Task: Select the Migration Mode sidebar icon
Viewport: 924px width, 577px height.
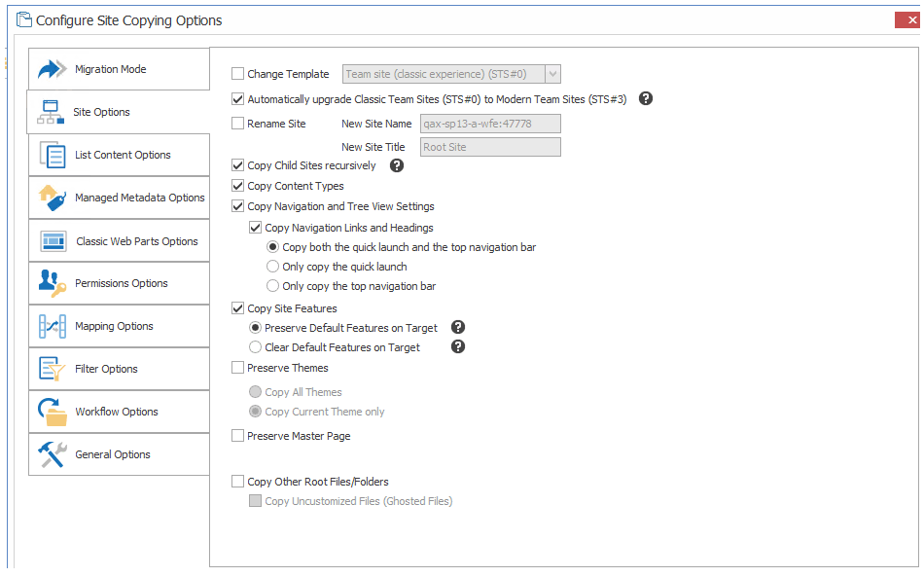Action: click(52, 68)
